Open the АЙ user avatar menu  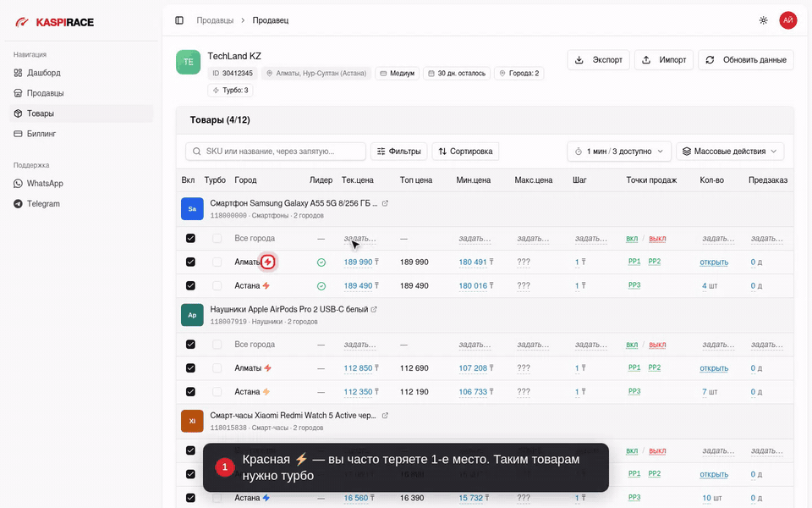pyautogui.click(x=787, y=20)
